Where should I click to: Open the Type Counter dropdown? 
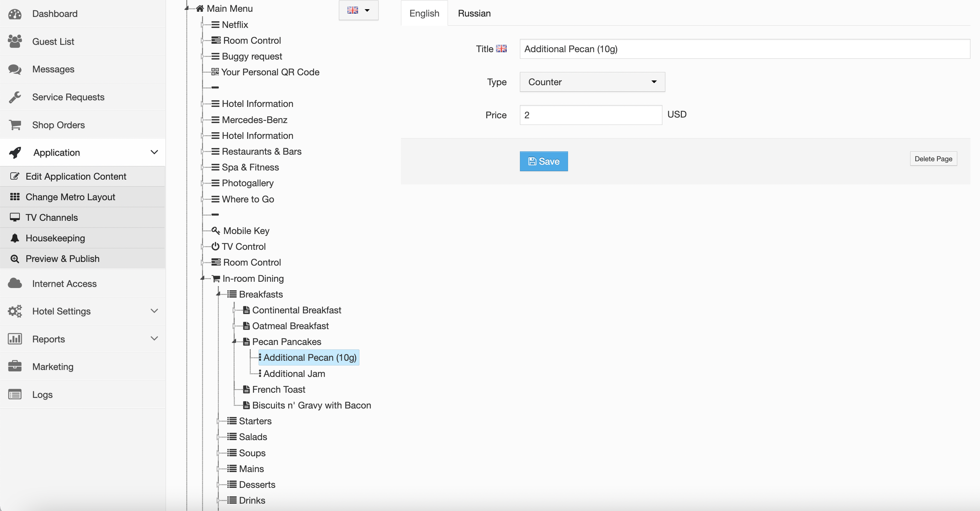592,82
